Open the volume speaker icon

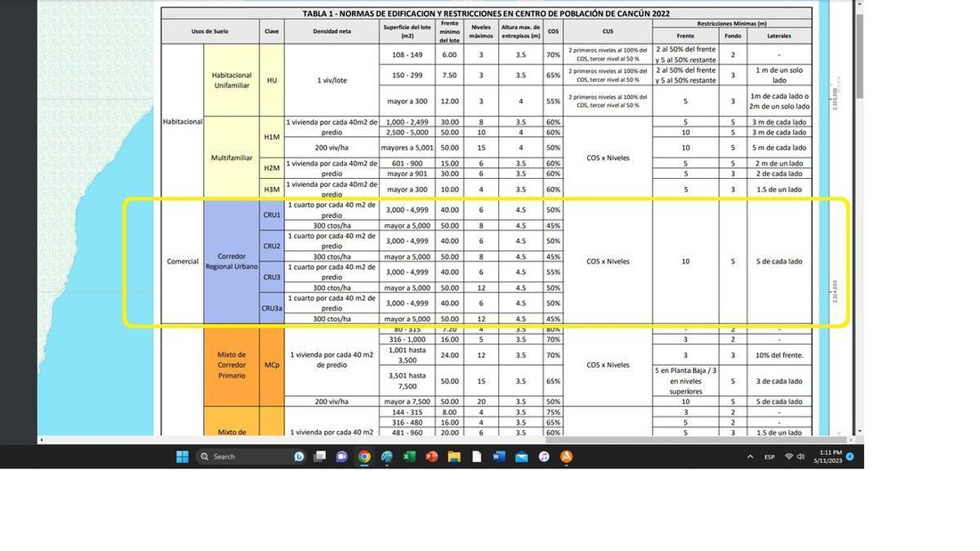pos(801,457)
